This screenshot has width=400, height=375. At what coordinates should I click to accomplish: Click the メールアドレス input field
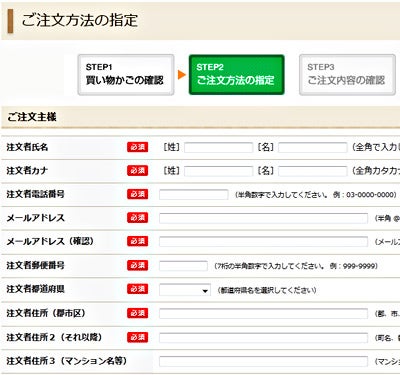point(264,218)
